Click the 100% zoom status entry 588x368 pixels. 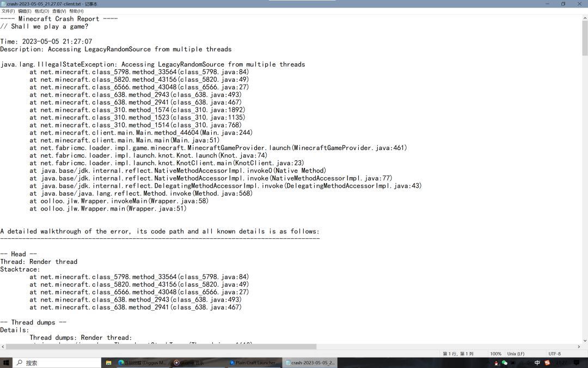click(495, 354)
